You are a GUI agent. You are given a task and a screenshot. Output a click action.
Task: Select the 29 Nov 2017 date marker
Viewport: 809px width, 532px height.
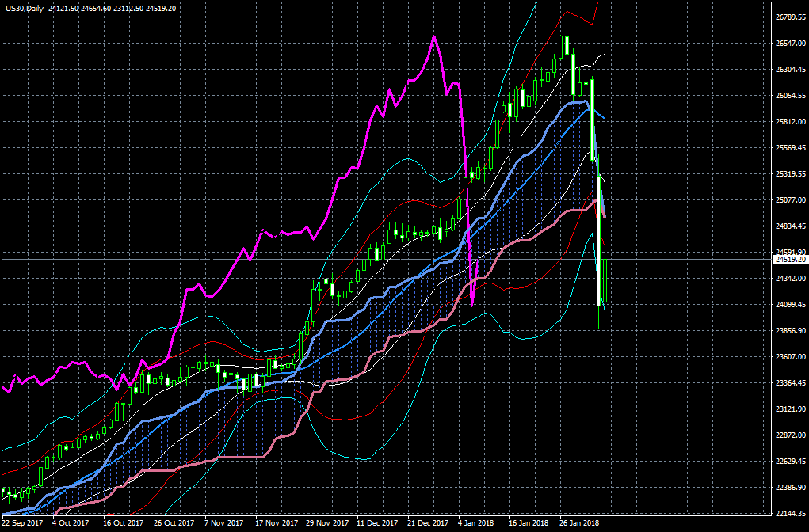pos(327,523)
